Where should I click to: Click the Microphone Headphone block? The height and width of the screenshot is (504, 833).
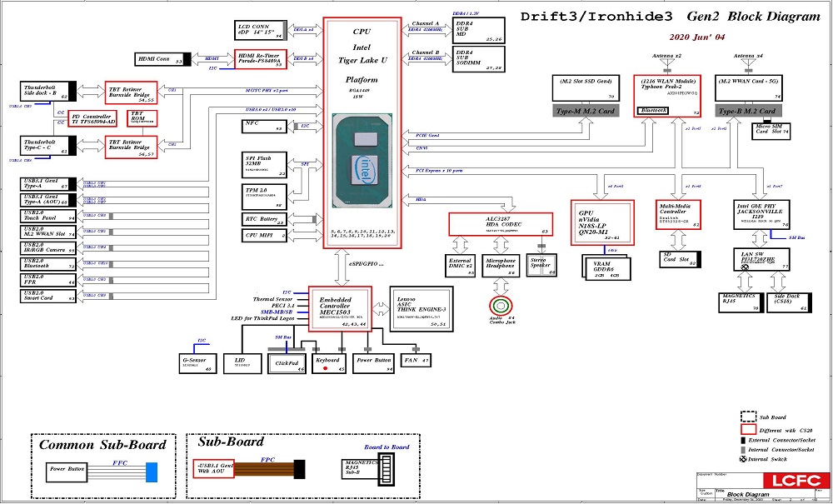tap(501, 266)
